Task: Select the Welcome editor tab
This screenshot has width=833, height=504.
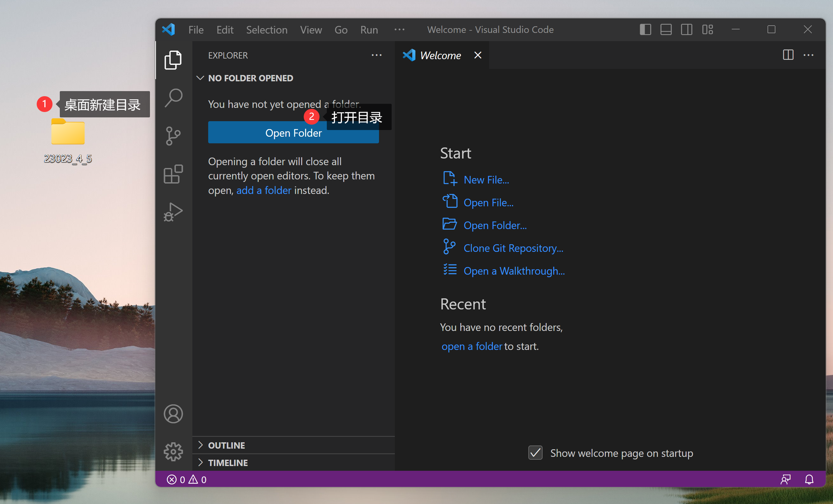Action: pyautogui.click(x=442, y=55)
